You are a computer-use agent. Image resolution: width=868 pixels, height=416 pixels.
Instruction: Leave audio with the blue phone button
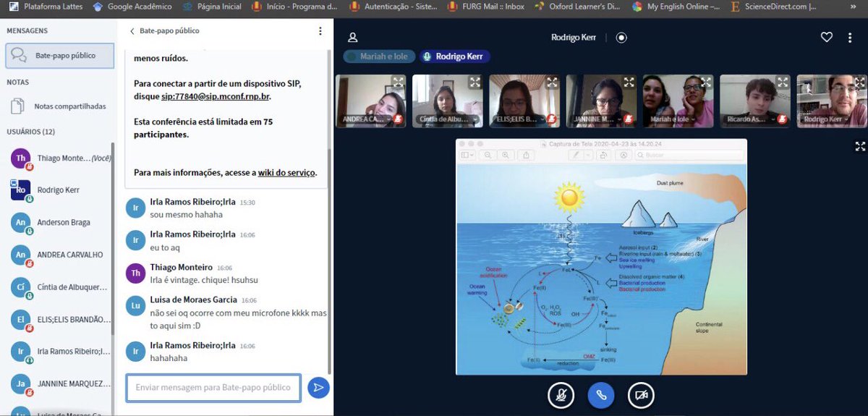600,395
